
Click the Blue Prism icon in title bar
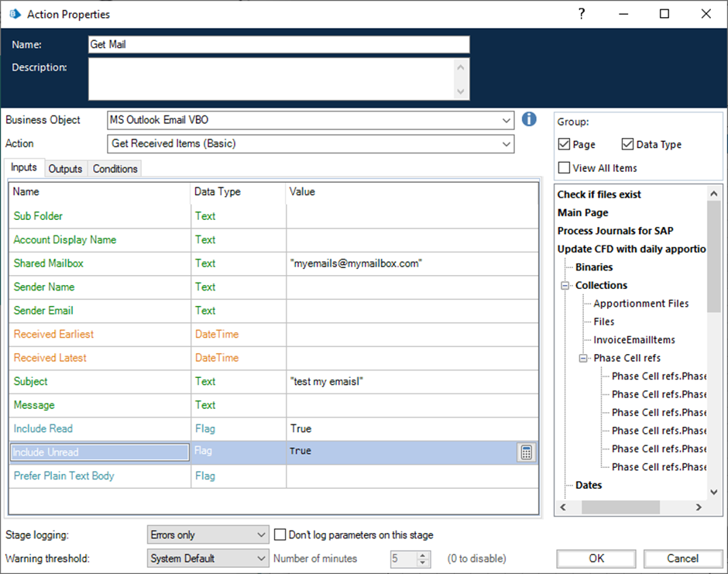(14, 14)
